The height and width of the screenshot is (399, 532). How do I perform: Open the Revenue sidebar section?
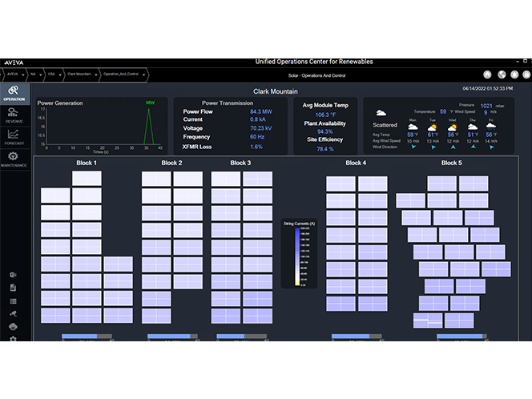pos(14,115)
